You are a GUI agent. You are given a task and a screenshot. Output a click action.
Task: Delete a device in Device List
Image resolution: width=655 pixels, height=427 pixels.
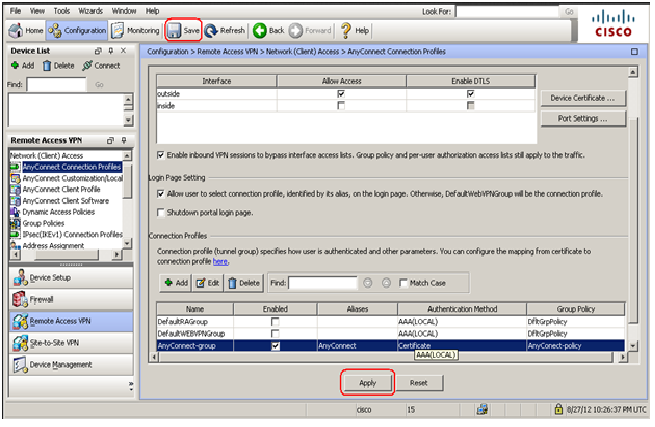(58, 66)
